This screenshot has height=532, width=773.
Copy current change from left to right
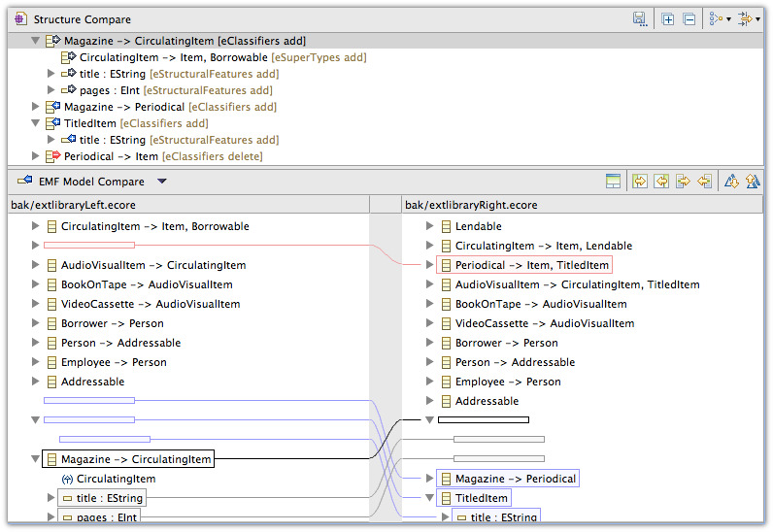683,181
